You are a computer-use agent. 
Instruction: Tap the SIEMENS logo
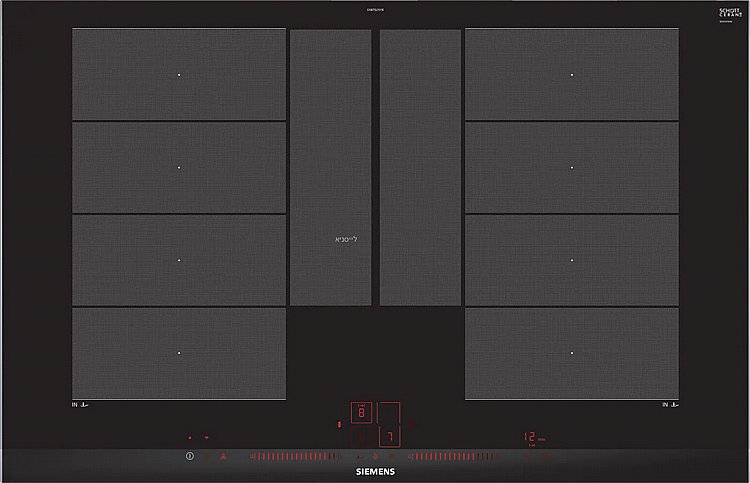pos(375,472)
